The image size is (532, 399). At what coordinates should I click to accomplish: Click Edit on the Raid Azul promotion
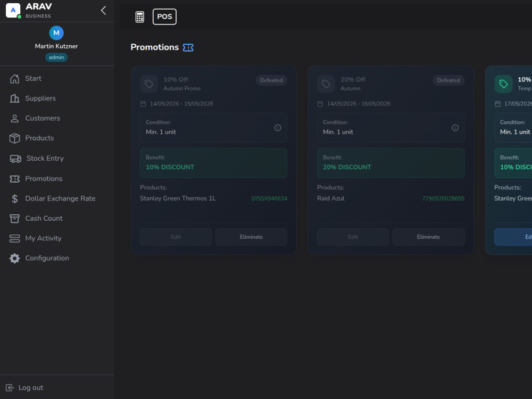click(x=353, y=237)
